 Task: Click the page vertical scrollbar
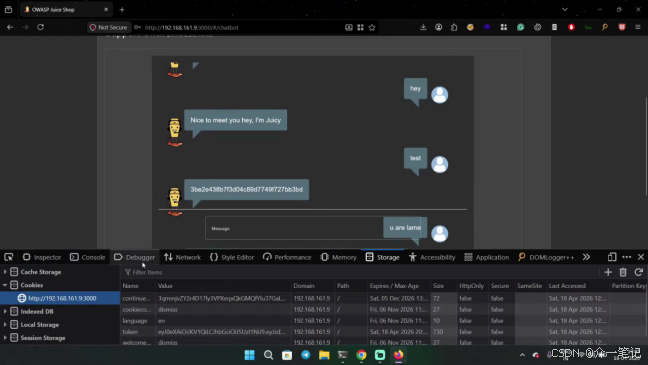(x=646, y=146)
